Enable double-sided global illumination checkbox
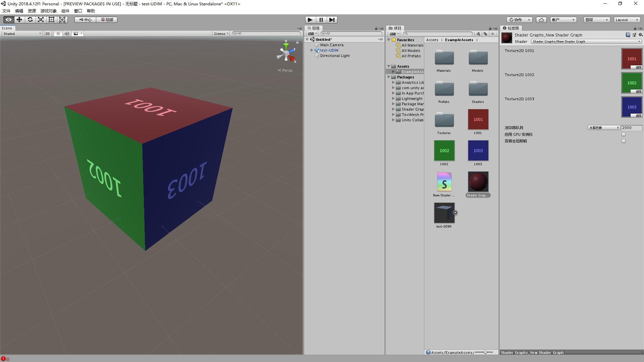 [624, 141]
